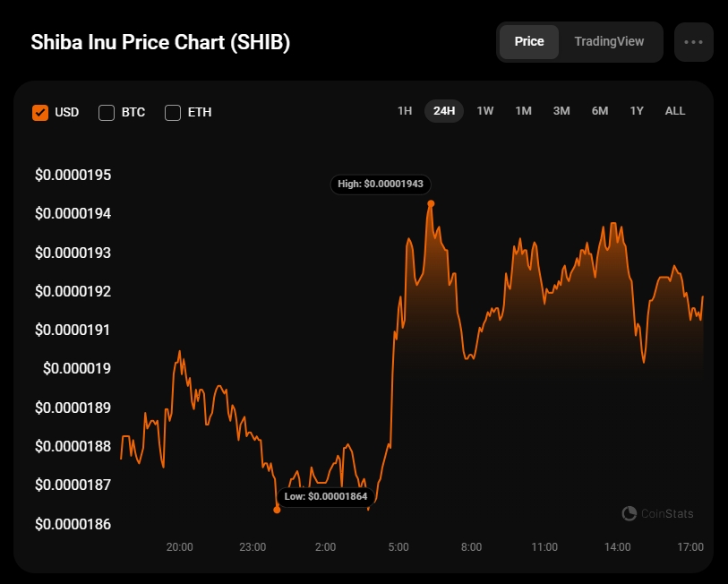Click the Low: $0.00001864 label
This screenshot has height=584, width=728.
326,496
